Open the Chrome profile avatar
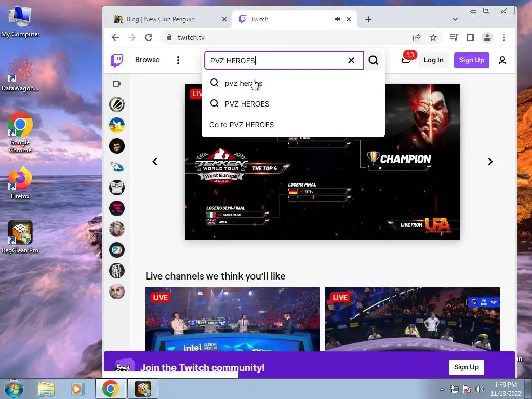The width and height of the screenshot is (532, 399). pos(487,37)
